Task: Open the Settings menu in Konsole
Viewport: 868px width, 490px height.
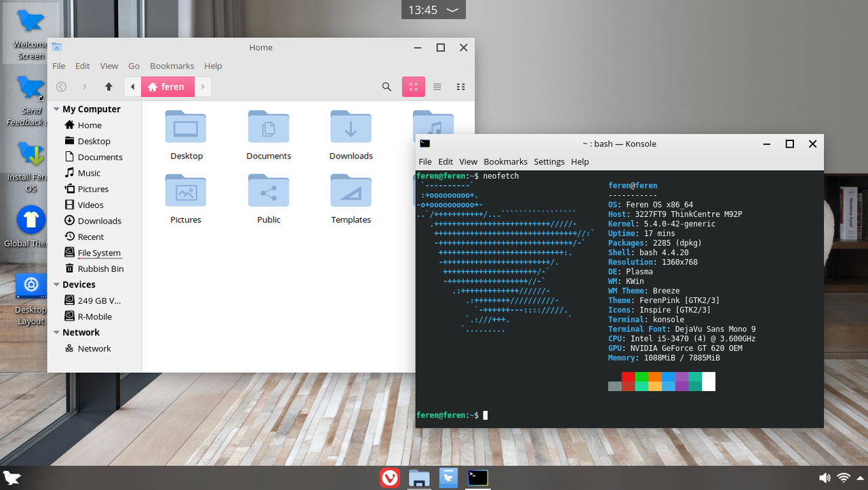Action: [x=549, y=161]
